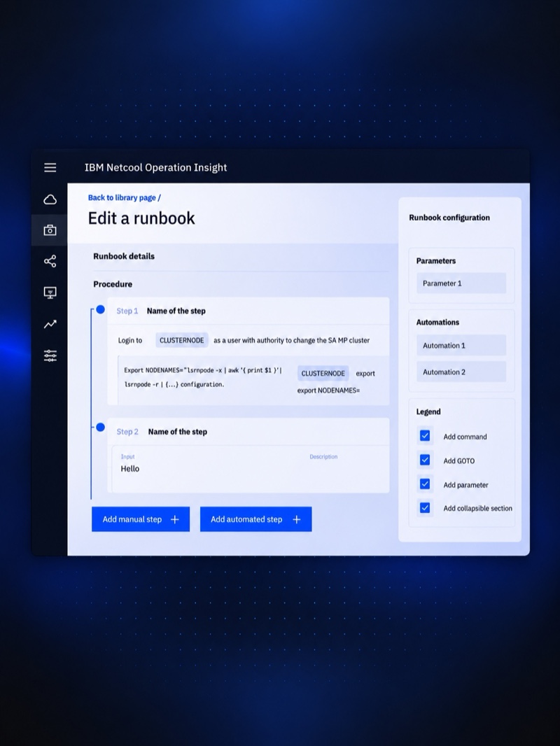560x746 pixels.
Task: Open the Runbook details section
Action: [x=124, y=256]
